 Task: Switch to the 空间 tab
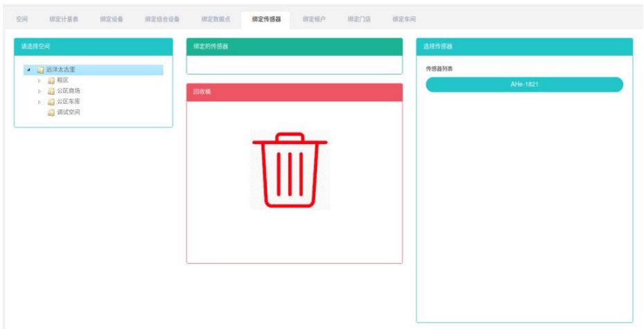(x=21, y=19)
